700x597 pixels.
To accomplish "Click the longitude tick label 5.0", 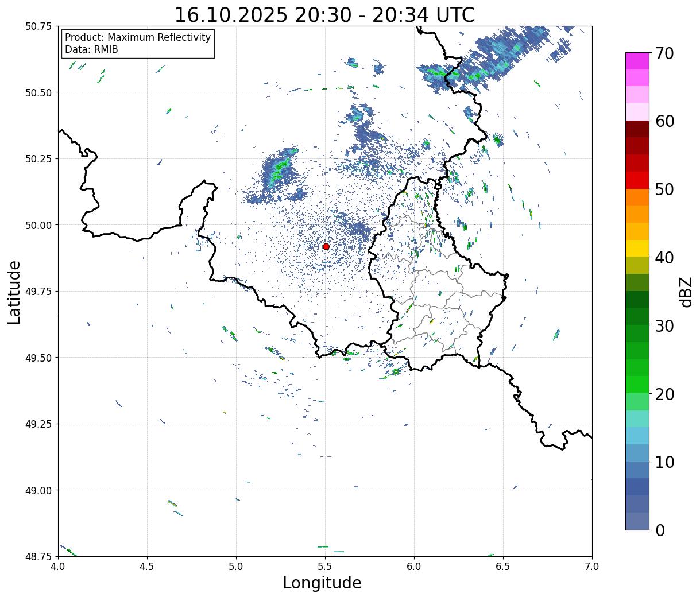I will [x=236, y=566].
